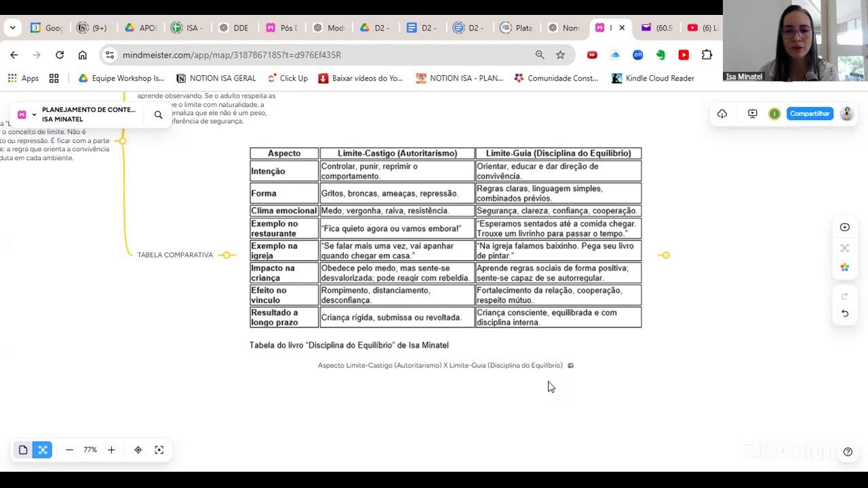Open the Baixar vídeos do Yo... bookmark
Image resolution: width=868 pixels, height=488 pixels.
tap(361, 78)
